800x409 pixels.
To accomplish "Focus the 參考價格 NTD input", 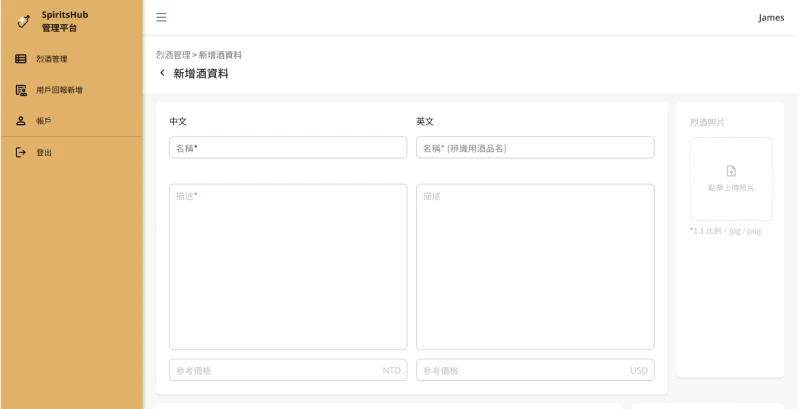I will tap(288, 370).
